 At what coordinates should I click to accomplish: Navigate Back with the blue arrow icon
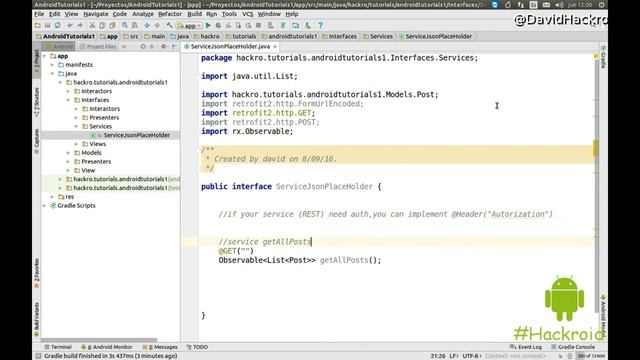147,25
